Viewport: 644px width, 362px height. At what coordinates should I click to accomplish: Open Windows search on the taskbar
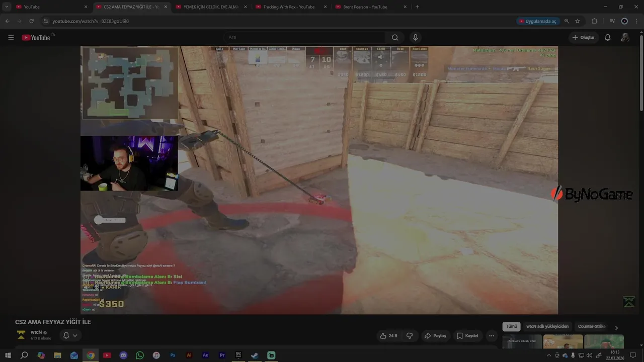pos(24,355)
